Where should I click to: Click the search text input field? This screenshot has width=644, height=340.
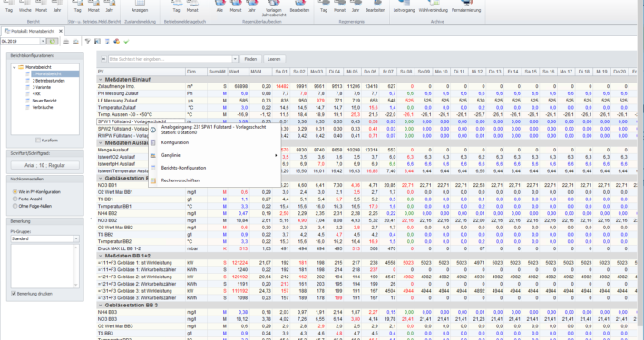coord(171,59)
